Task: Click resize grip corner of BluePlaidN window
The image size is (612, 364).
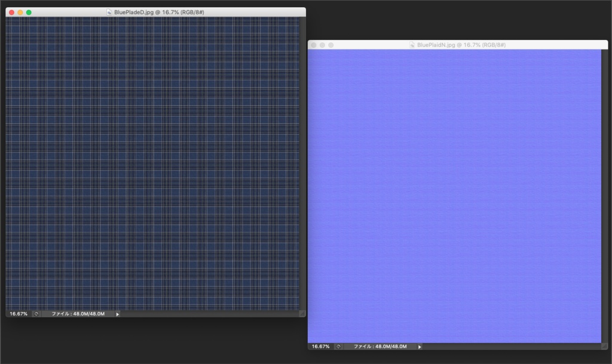Action: pos(605,347)
